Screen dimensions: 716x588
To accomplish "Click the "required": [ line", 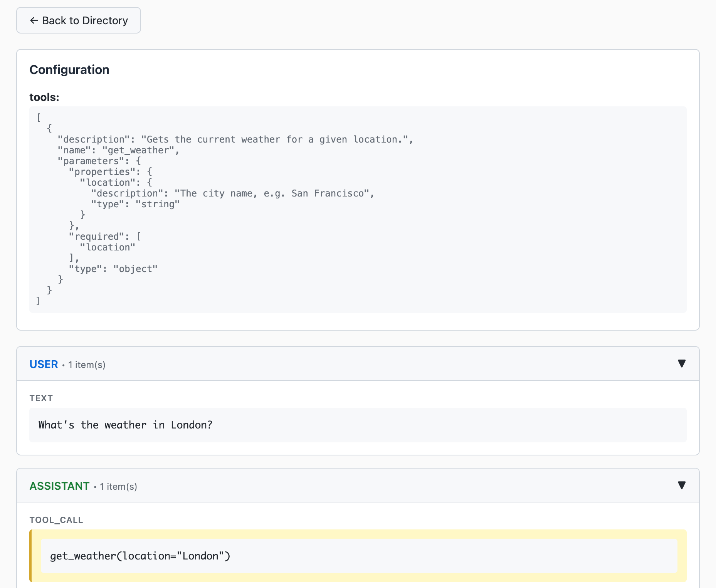I will 105,237.
